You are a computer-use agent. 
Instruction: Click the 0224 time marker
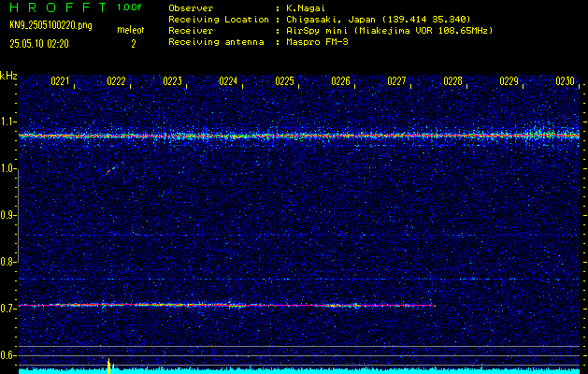point(228,81)
